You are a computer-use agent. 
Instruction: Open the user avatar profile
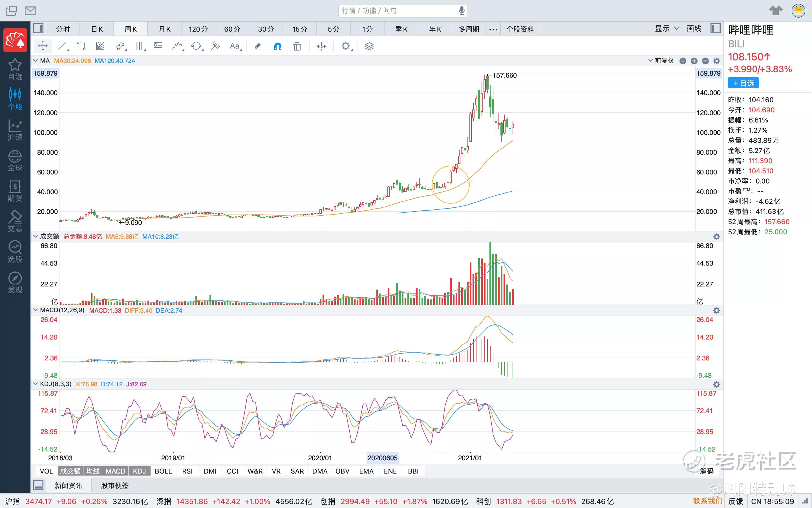pos(798,11)
